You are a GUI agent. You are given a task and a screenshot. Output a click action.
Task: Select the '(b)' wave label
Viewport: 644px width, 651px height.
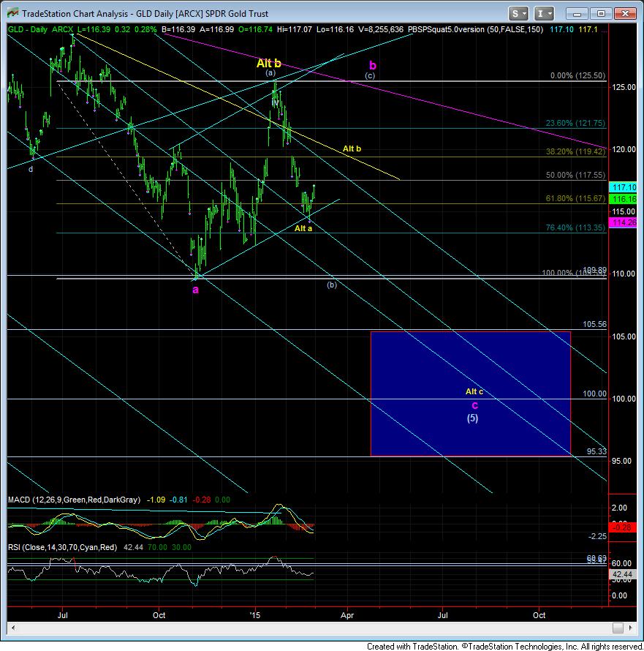click(332, 285)
